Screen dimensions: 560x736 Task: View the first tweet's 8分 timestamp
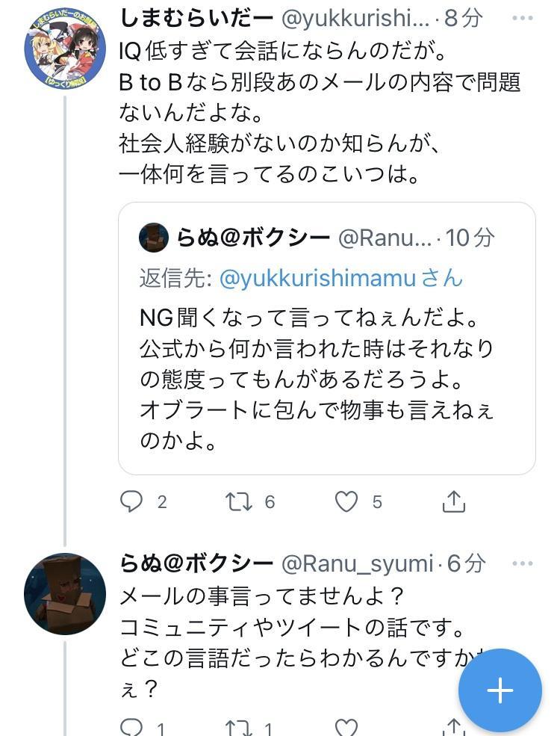point(464,18)
